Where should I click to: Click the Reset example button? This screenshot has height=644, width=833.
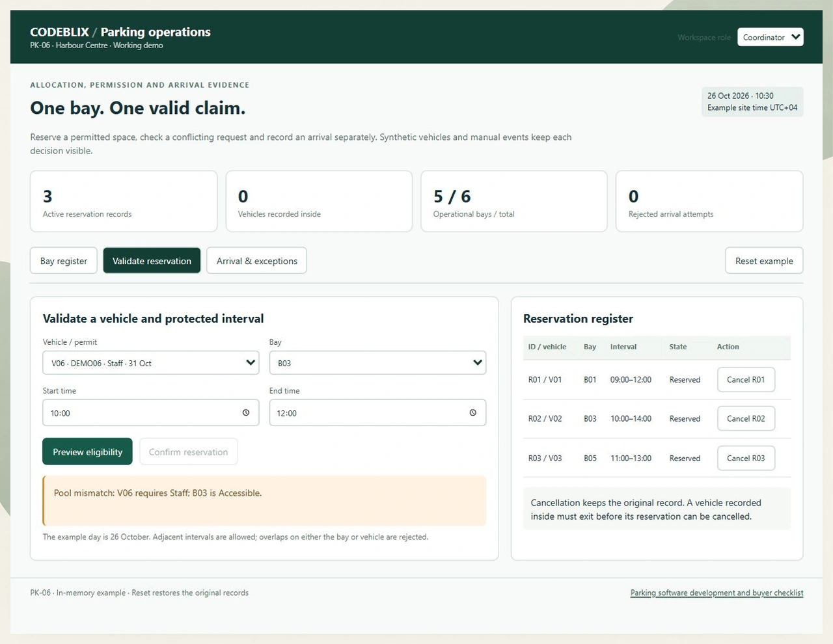[x=764, y=261]
